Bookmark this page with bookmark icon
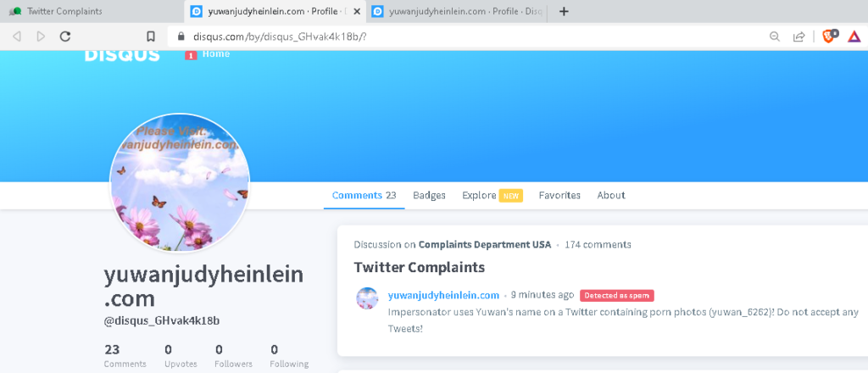The width and height of the screenshot is (868, 373). (x=151, y=36)
